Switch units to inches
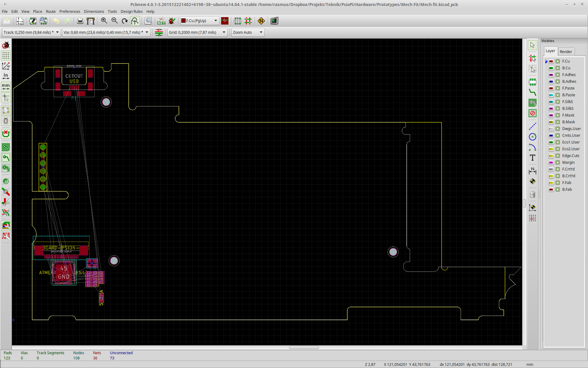The image size is (588, 368). pos(6,76)
